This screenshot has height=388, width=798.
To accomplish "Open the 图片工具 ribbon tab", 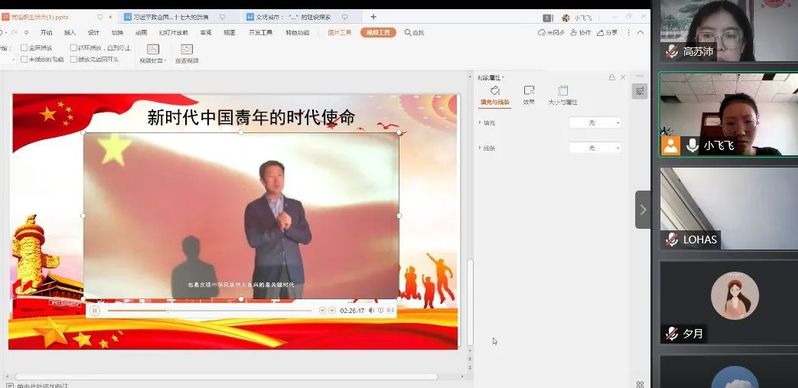I will tap(339, 33).
